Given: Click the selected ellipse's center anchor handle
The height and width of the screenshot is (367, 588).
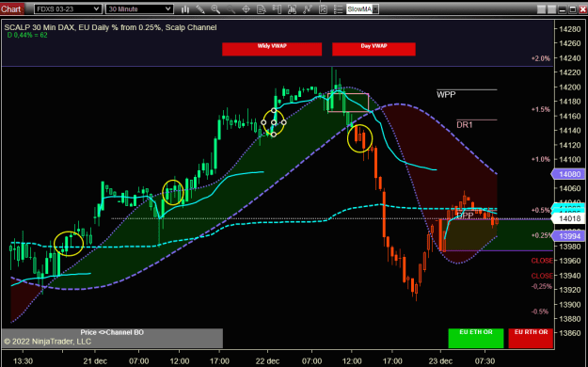Looking at the screenshot, I should point(274,122).
